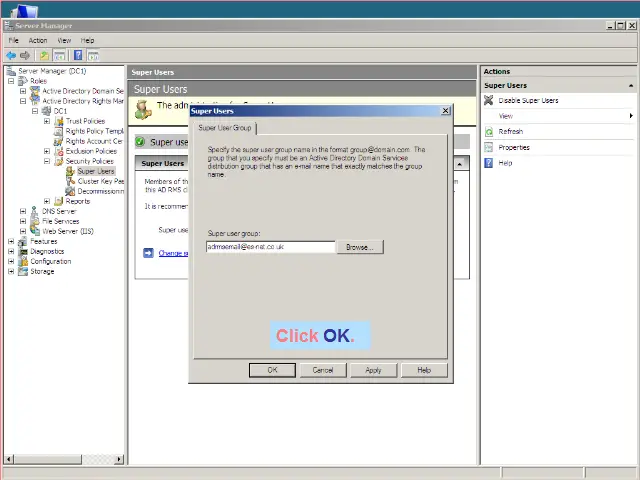Close the Super Users dialog
Viewport: 640px width, 480px height.
click(446, 111)
